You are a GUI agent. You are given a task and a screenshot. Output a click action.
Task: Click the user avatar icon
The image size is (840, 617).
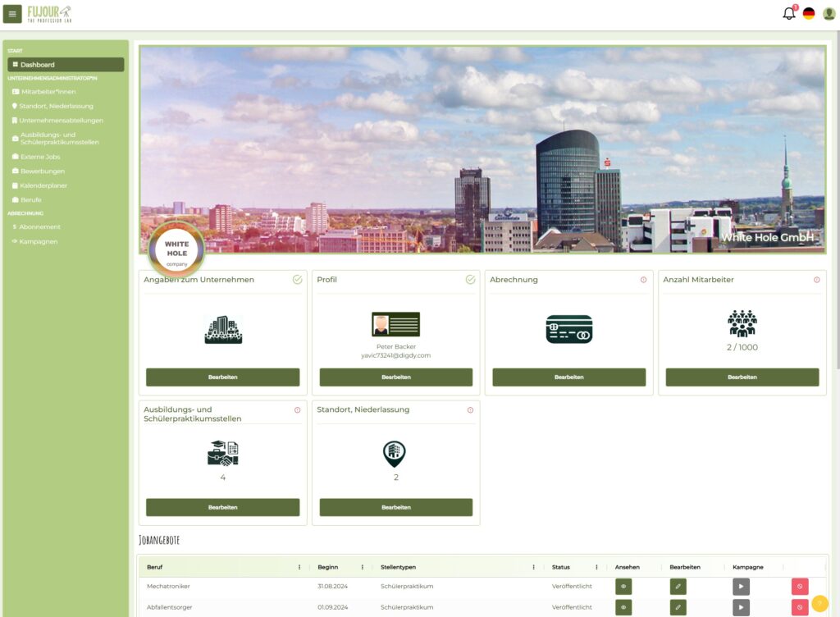click(829, 13)
